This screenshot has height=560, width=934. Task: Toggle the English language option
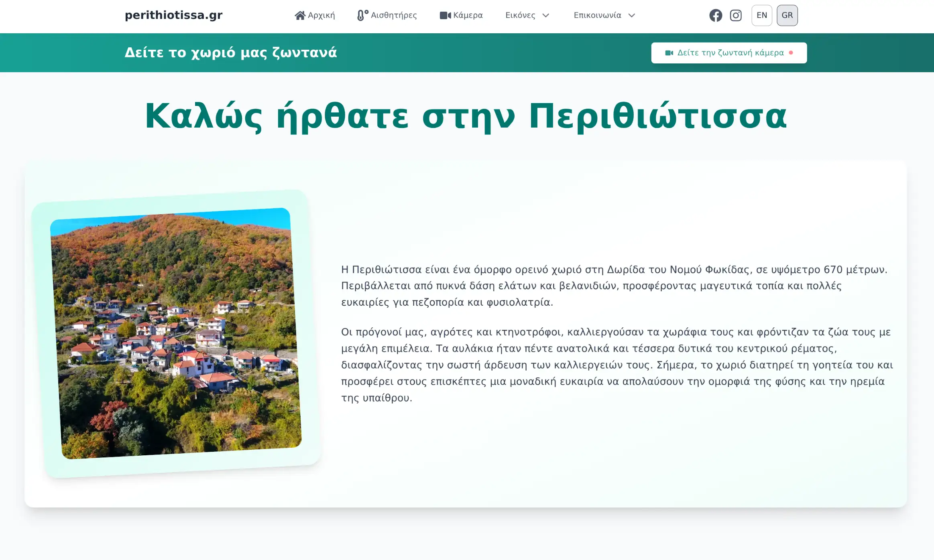[762, 15]
